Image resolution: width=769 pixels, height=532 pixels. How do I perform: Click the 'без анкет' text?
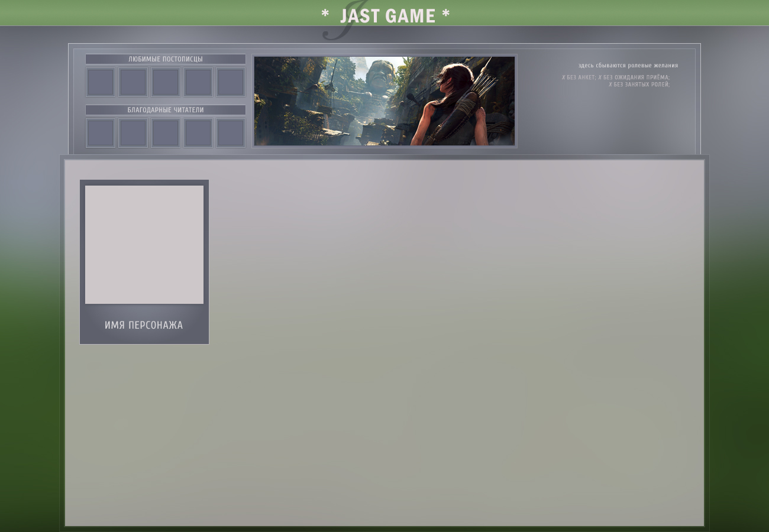580,77
